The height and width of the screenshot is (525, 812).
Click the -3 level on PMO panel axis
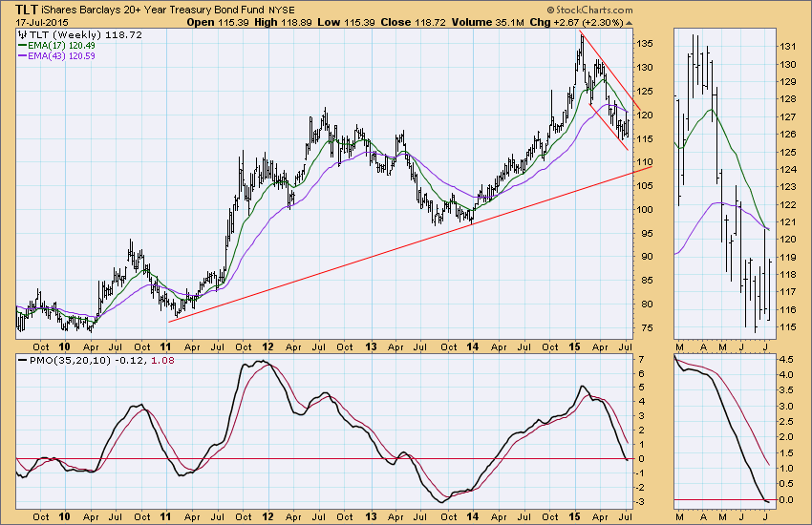(x=639, y=501)
